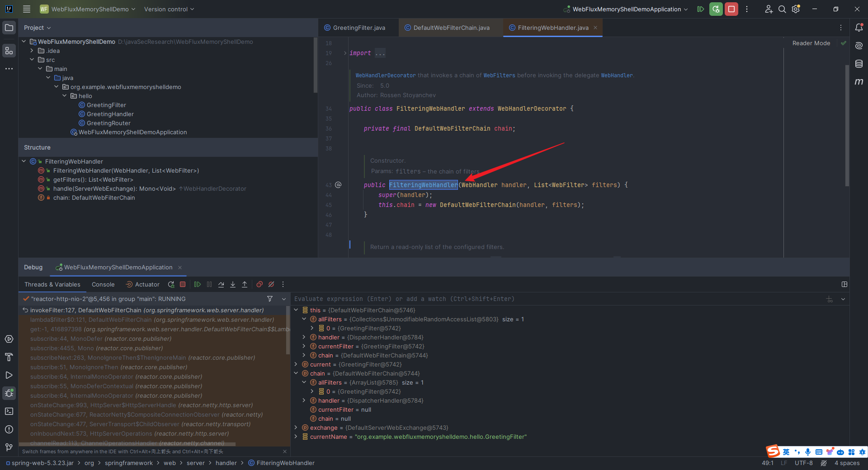
Task: Open the main hamburger menu
Action: (x=27, y=9)
